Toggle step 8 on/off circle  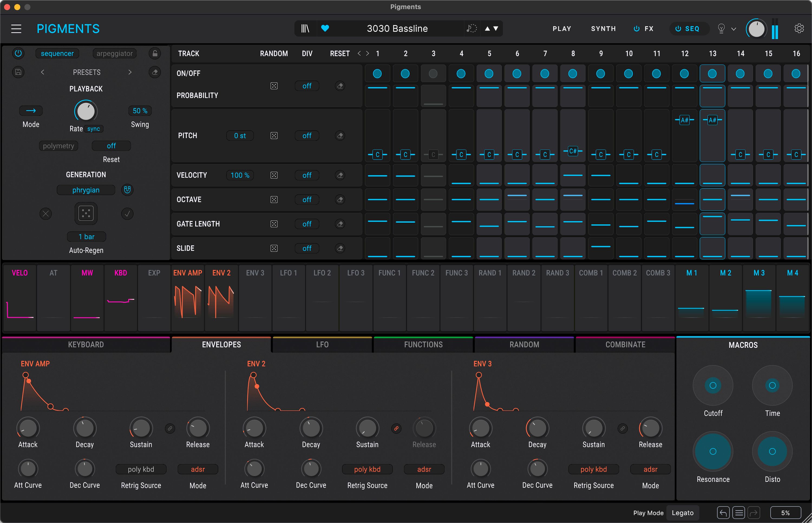573,73
